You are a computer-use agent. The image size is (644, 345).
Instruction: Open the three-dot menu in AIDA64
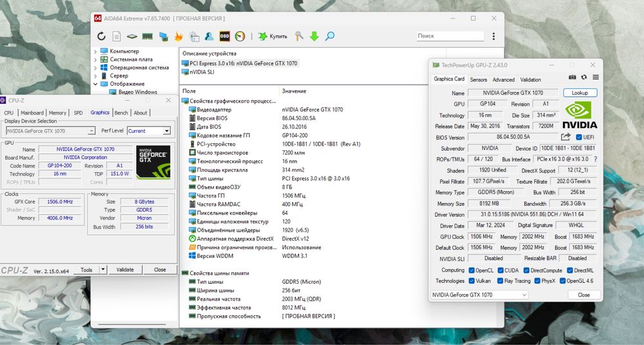click(x=494, y=36)
